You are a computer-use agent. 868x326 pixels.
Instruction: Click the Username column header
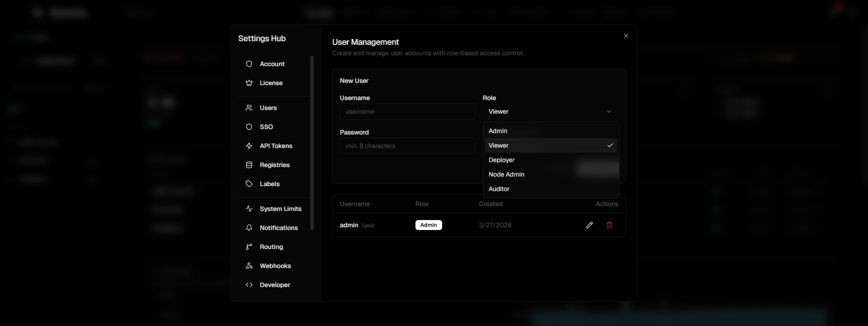tap(355, 204)
